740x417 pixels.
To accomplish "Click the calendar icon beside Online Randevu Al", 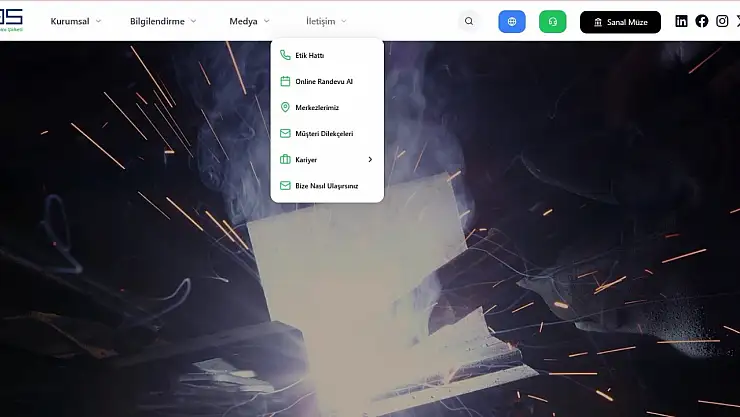I will click(x=285, y=82).
